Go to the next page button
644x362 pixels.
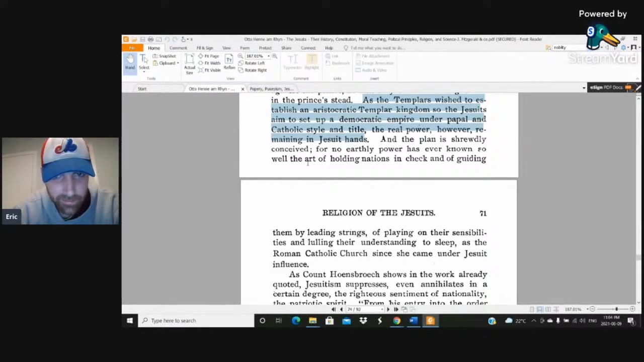[387, 309]
